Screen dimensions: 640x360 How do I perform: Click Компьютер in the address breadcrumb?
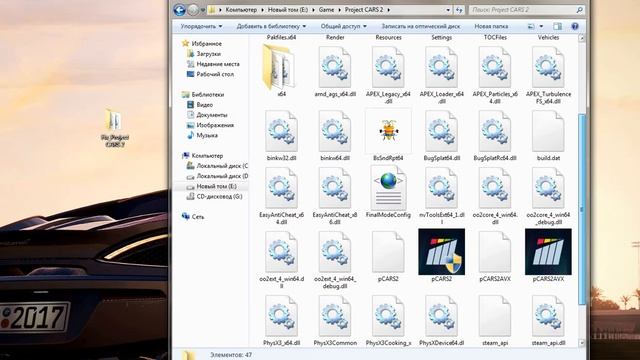pos(241,9)
